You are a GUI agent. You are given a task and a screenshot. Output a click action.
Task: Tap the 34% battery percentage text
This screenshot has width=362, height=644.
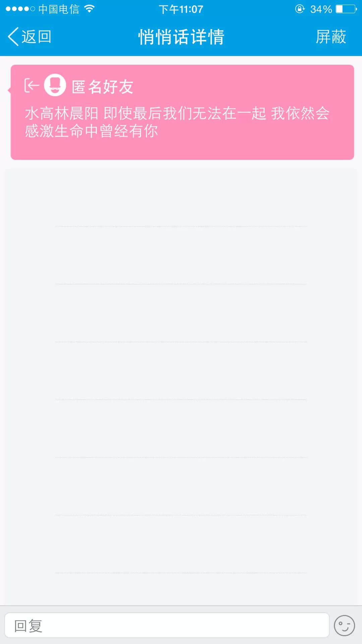tap(321, 9)
